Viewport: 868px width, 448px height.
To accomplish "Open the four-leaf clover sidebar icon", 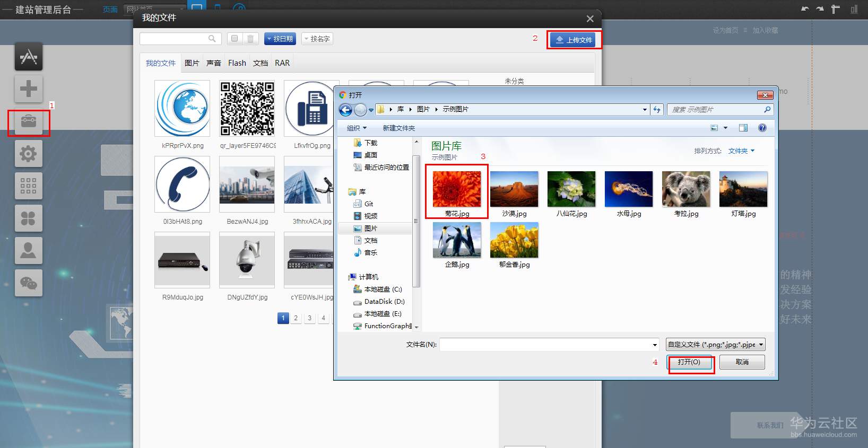I will point(29,218).
